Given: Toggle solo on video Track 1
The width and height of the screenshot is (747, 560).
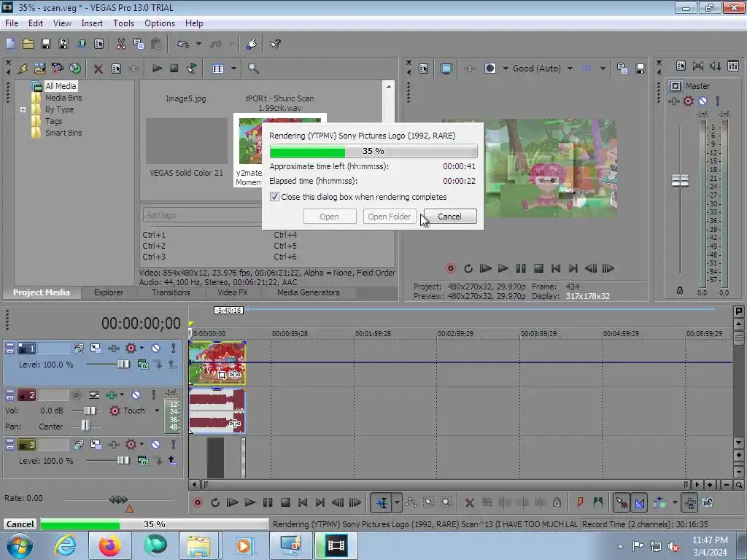Looking at the screenshot, I should click(174, 348).
